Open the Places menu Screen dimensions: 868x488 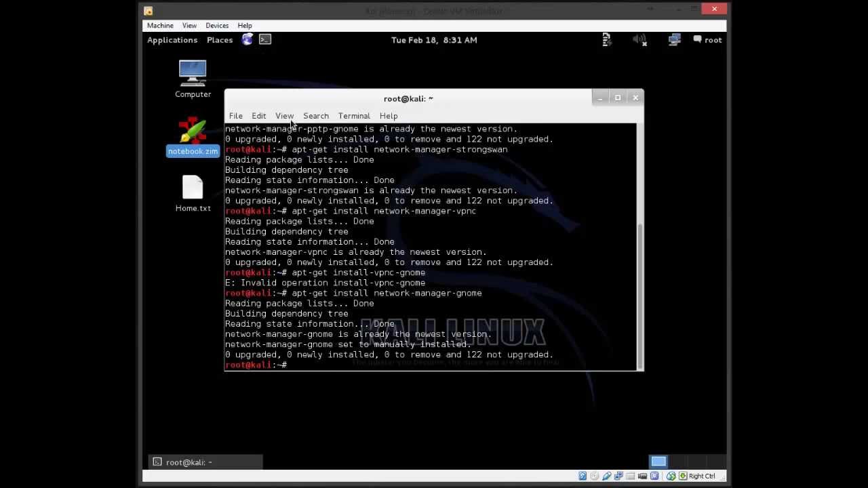tap(220, 40)
